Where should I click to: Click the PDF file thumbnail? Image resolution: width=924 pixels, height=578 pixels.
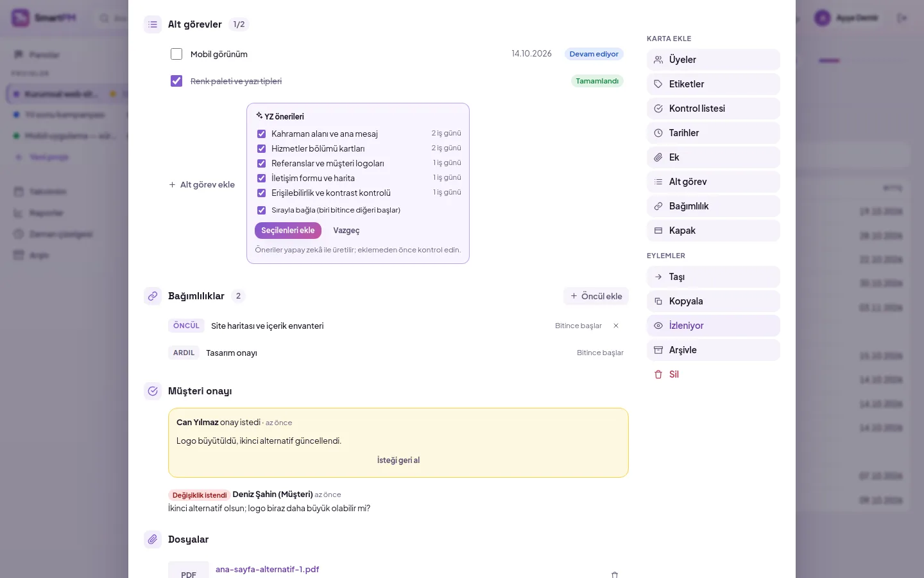[189, 570]
